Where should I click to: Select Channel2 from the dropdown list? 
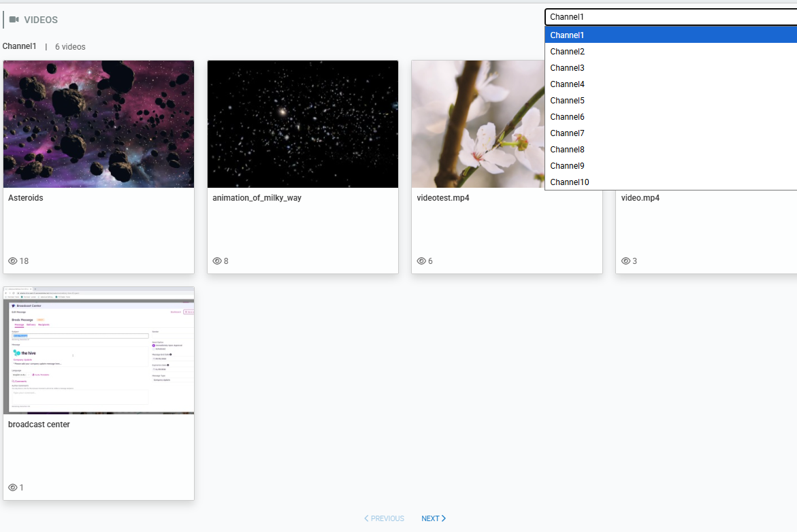[568, 52]
